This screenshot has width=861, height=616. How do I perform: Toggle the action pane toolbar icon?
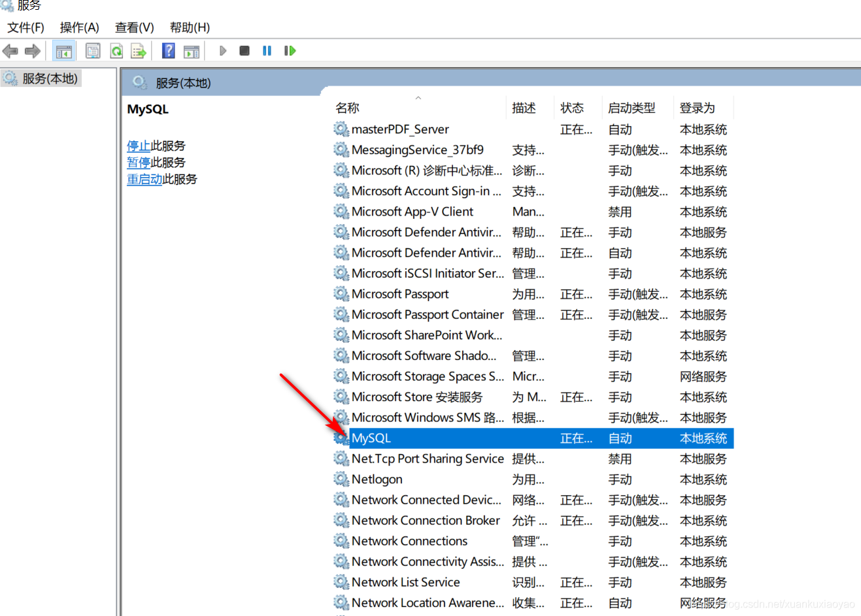pos(192,51)
